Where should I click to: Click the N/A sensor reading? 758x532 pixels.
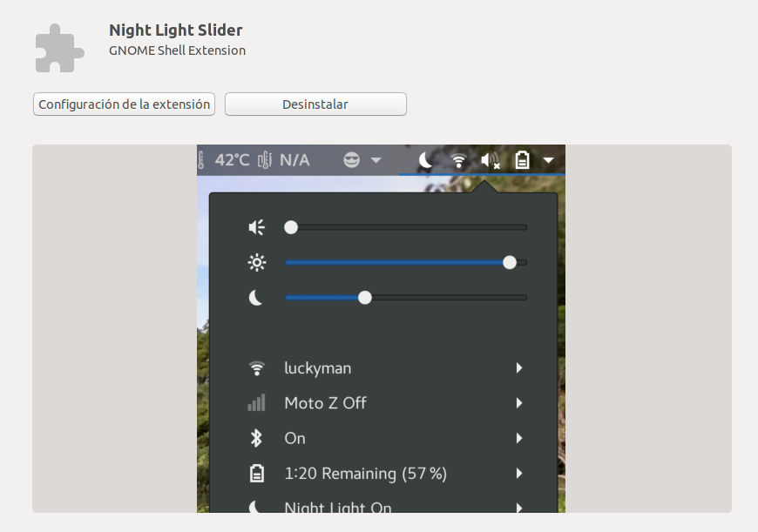294,160
